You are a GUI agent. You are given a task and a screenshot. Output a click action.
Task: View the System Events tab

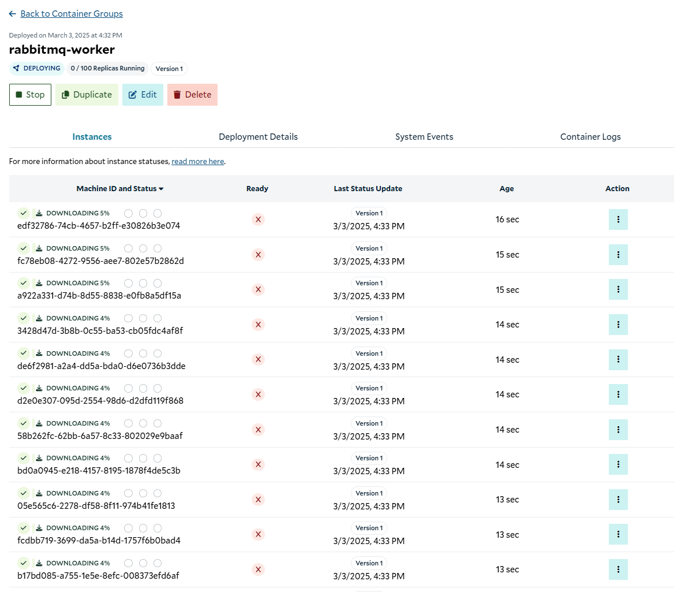[x=424, y=137]
